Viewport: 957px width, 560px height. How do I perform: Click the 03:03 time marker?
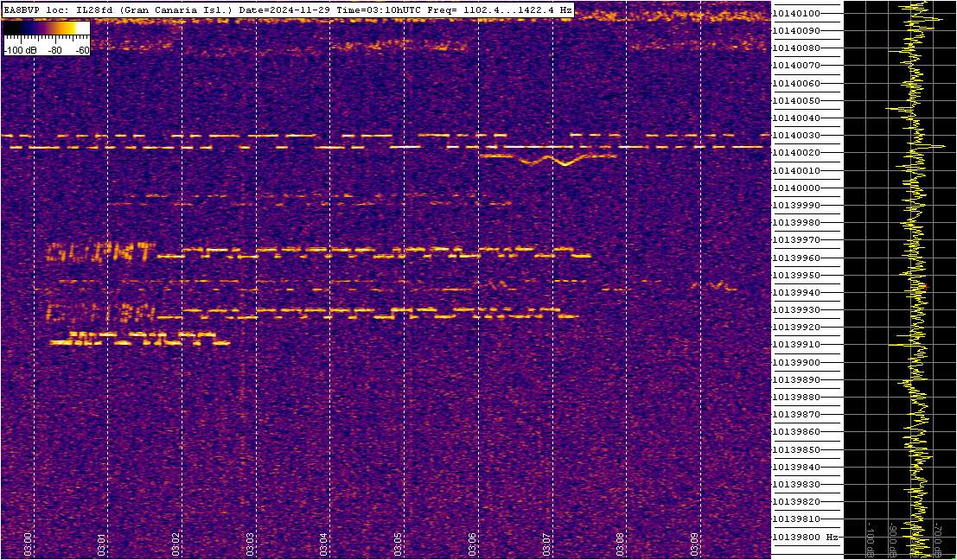[x=250, y=543]
